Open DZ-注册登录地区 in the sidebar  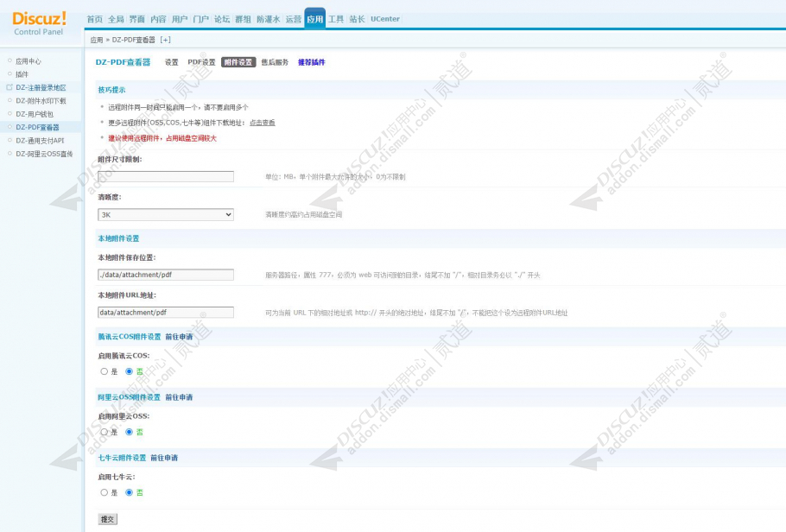41,87
